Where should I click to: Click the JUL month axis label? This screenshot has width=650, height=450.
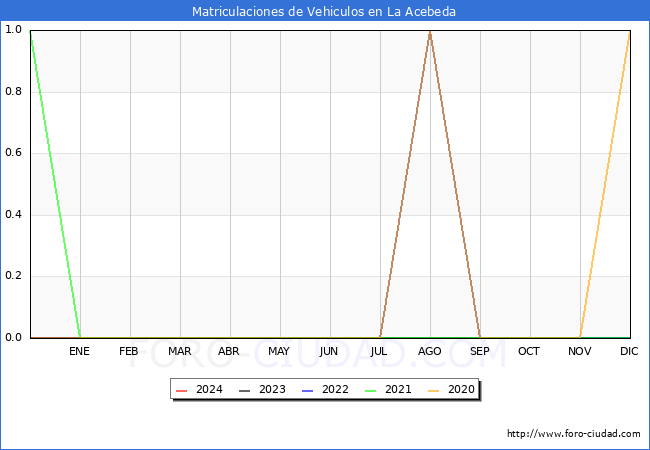379,351
